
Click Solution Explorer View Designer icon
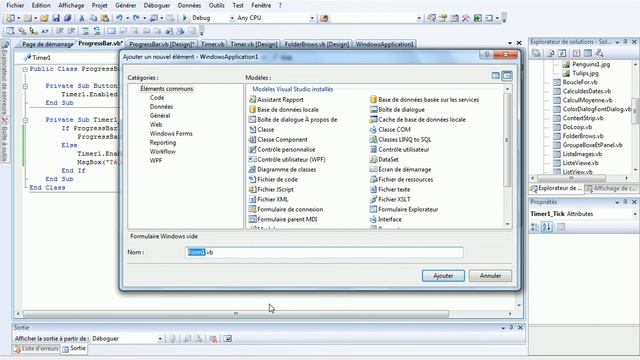[x=588, y=53]
